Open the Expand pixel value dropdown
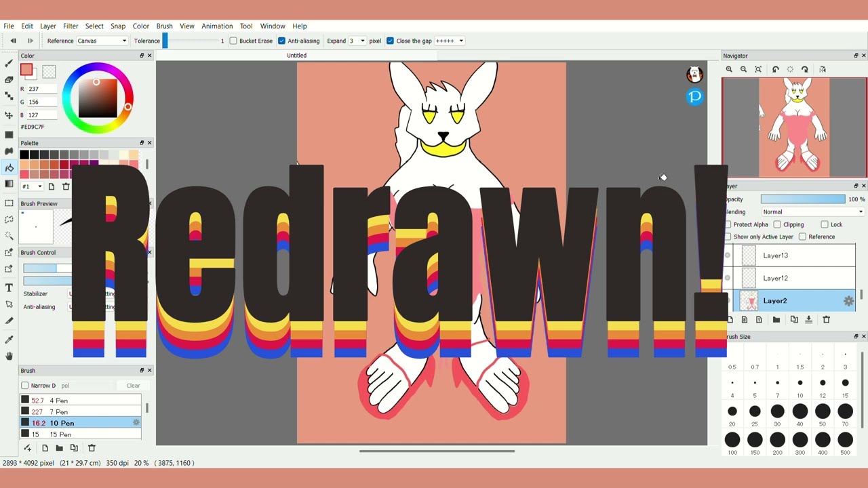 pyautogui.click(x=357, y=41)
